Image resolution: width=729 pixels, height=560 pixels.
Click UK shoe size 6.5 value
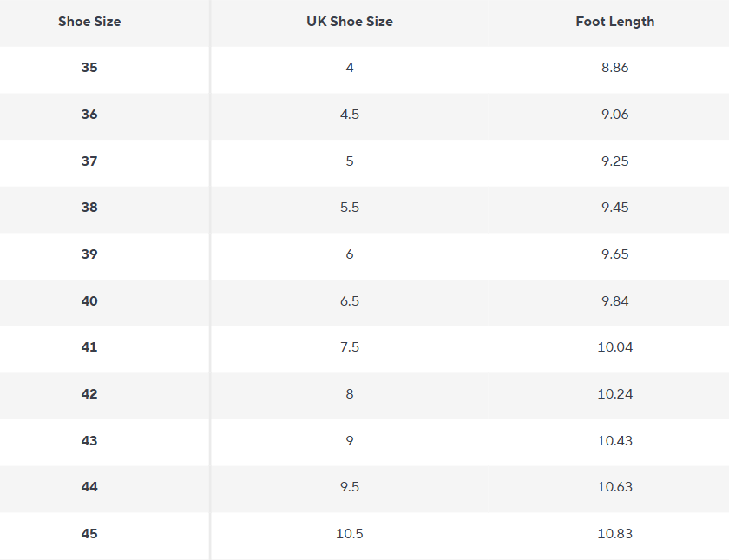tap(350, 301)
